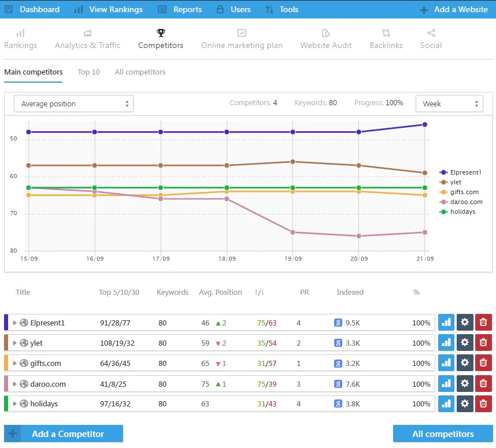Click the trash icon for holidays row
The width and height of the screenshot is (496, 448).
[x=483, y=403]
